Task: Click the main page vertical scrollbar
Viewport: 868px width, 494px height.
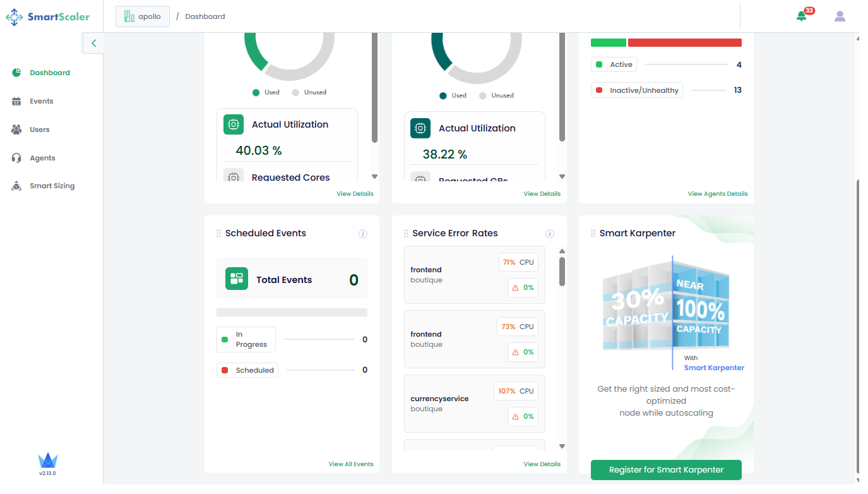Action: pyautogui.click(x=857, y=325)
